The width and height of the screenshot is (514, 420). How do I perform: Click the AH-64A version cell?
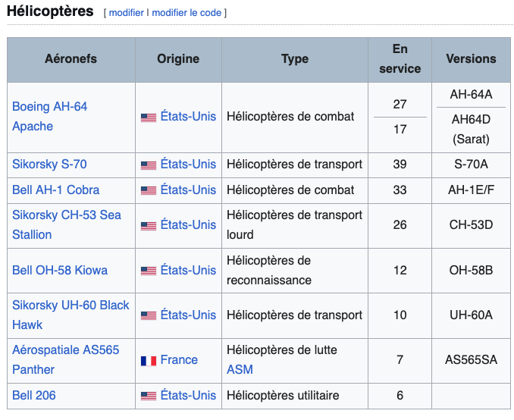471,95
